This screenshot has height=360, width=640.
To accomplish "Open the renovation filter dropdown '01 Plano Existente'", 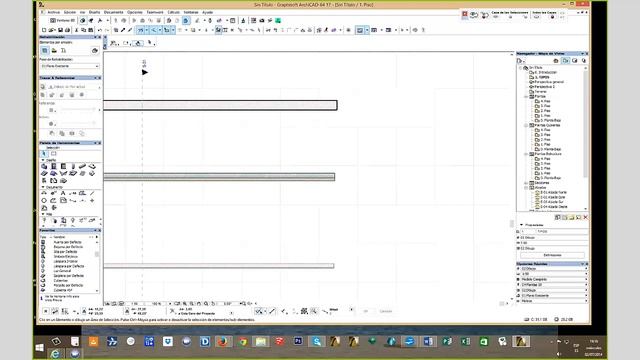I will click(70, 66).
